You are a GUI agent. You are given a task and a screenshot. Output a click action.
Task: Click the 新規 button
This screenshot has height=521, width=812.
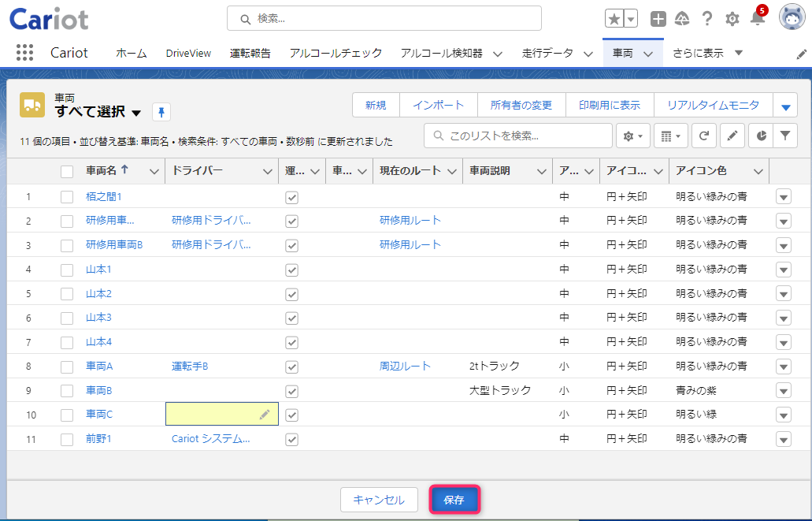[376, 106]
